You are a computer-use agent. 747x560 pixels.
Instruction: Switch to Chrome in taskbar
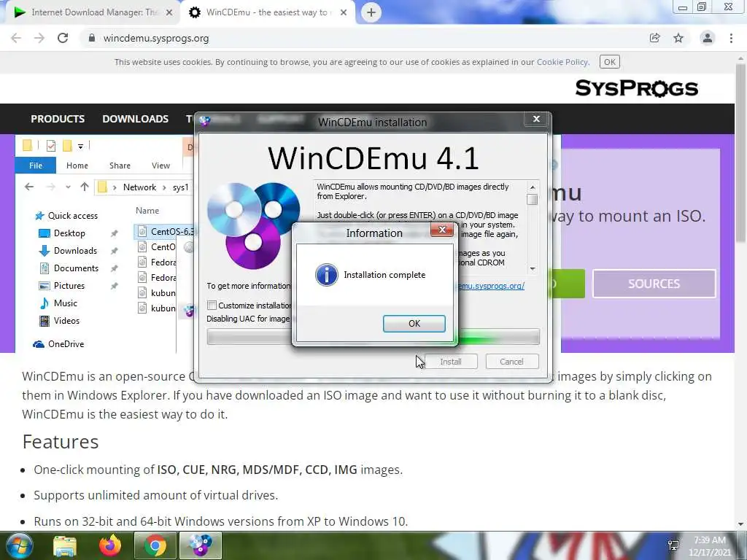pos(155,545)
